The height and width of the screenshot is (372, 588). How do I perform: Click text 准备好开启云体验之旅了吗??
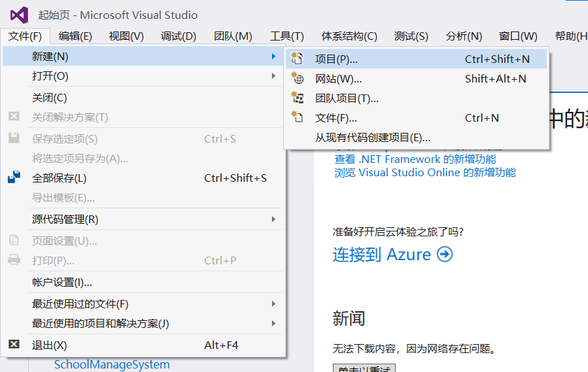(398, 231)
